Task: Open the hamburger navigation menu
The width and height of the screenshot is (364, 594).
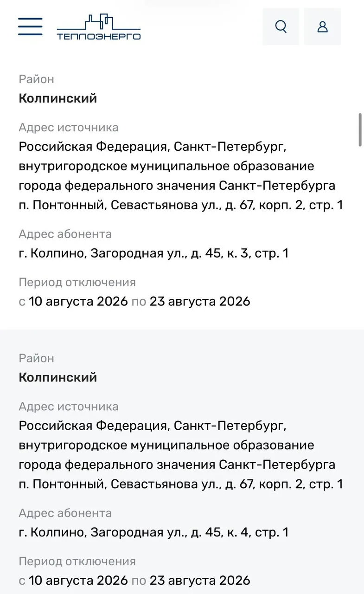Action: [x=30, y=26]
